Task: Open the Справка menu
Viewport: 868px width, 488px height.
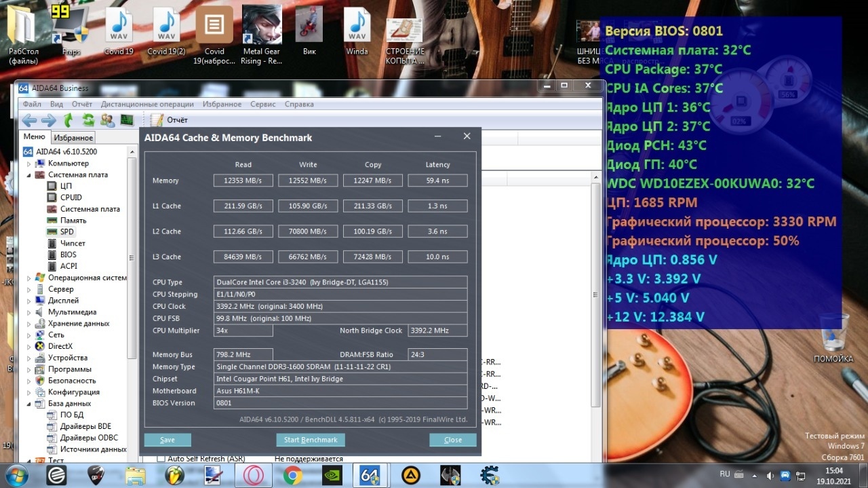Action: point(299,105)
